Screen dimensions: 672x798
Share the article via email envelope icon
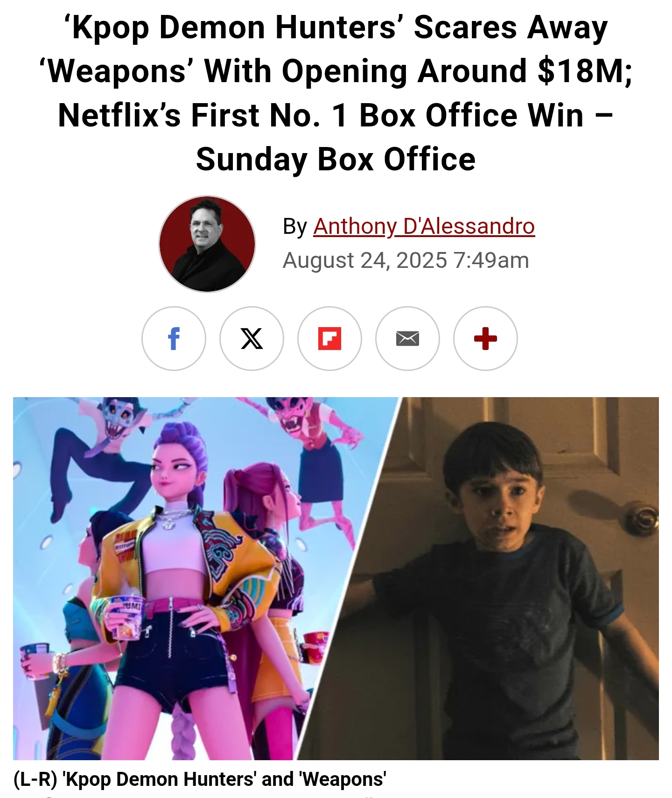click(407, 338)
